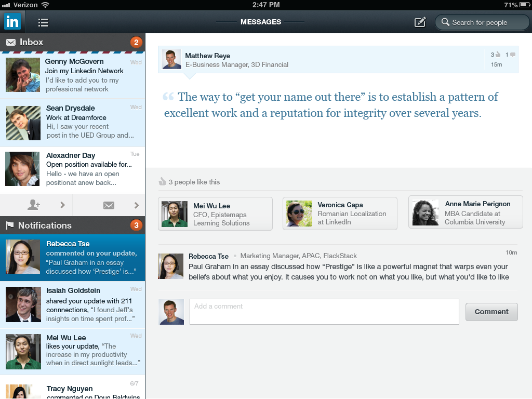Tap the Inbox badge showing 2
Viewport: 532px width, 399px height.
[136, 43]
